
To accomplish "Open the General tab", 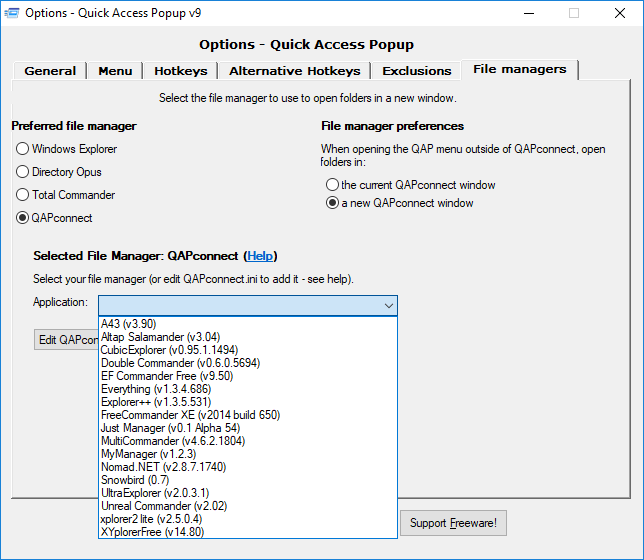I will pos(50,71).
